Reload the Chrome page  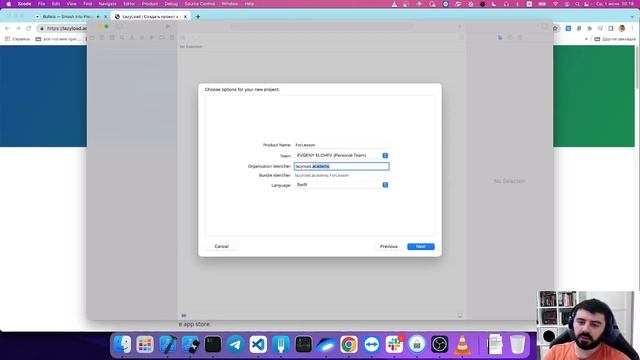point(29,28)
